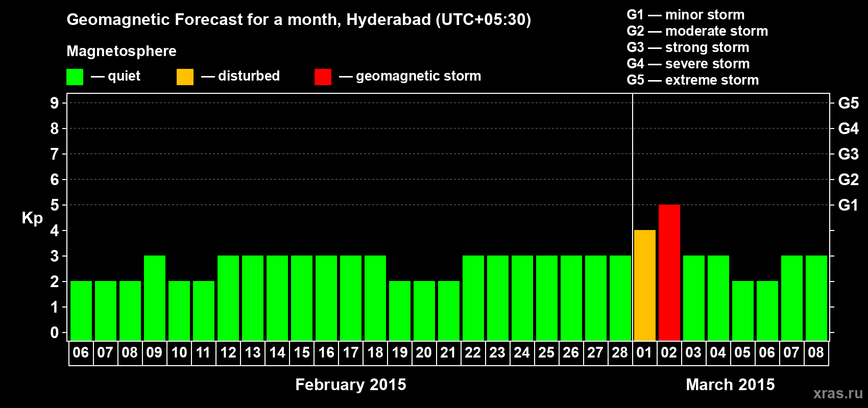Click the 'Magnetosphere' heading
The width and height of the screenshot is (868, 408).
(122, 51)
